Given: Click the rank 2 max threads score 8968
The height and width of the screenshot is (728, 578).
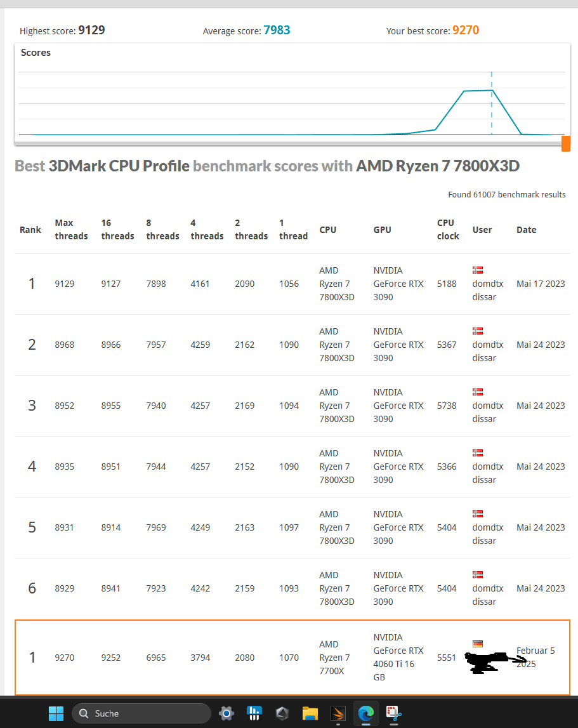Looking at the screenshot, I should [65, 345].
